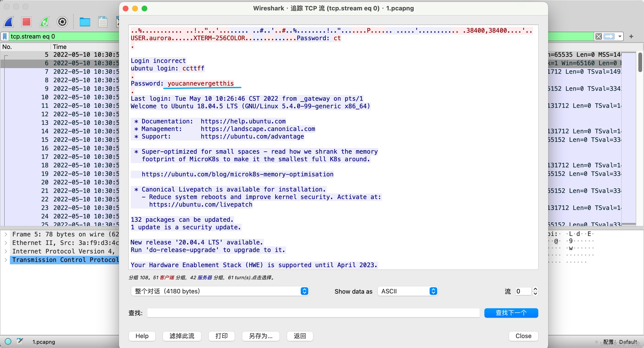Click the red stop capture icon
The height and width of the screenshot is (348, 644).
(26, 22)
